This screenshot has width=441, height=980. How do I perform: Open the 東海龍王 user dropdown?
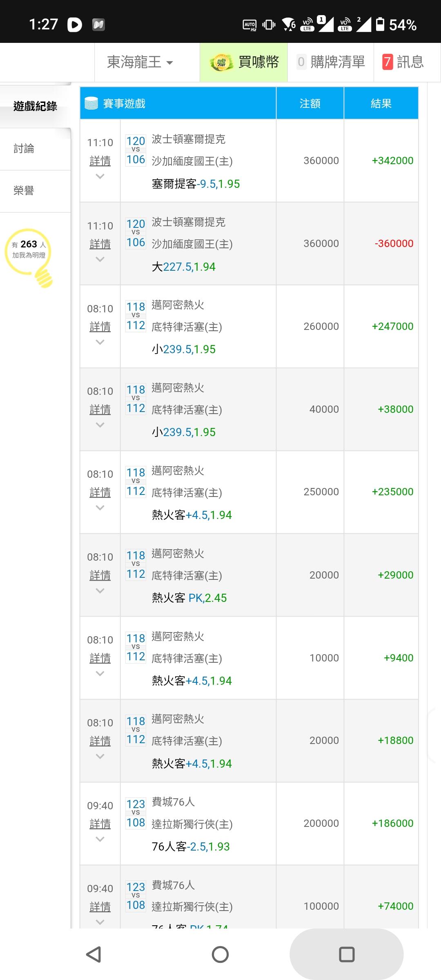pos(140,62)
